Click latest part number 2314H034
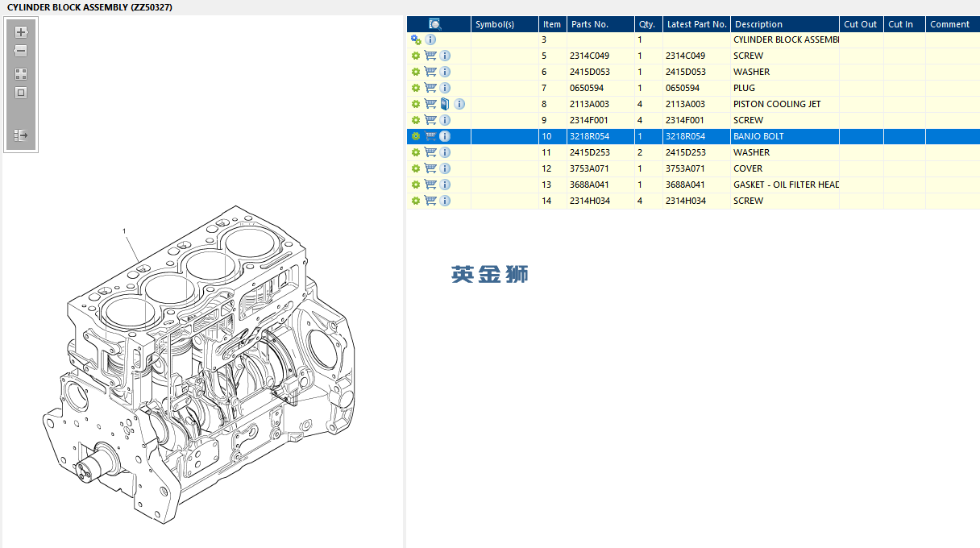The width and height of the screenshot is (980, 548). 686,201
